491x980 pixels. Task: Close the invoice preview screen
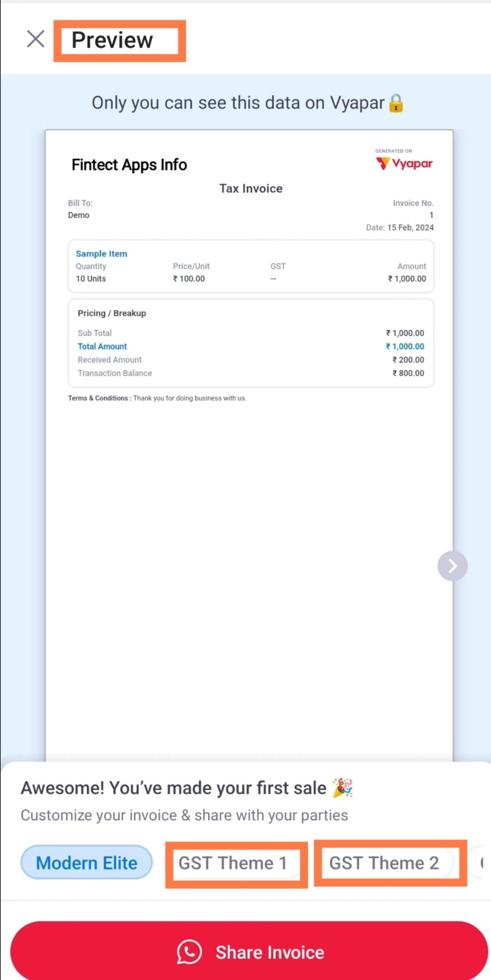click(x=34, y=39)
